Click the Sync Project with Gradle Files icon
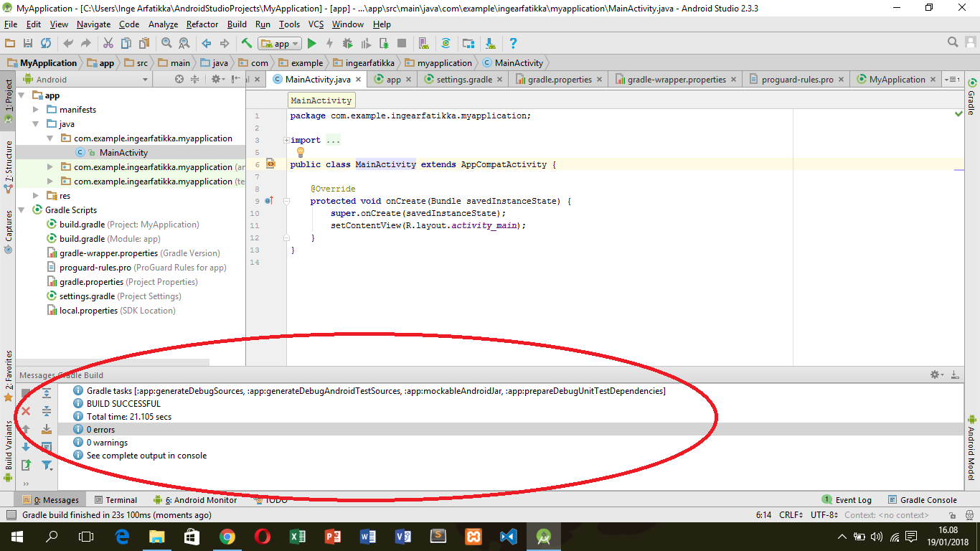The height and width of the screenshot is (551, 980). tap(446, 44)
